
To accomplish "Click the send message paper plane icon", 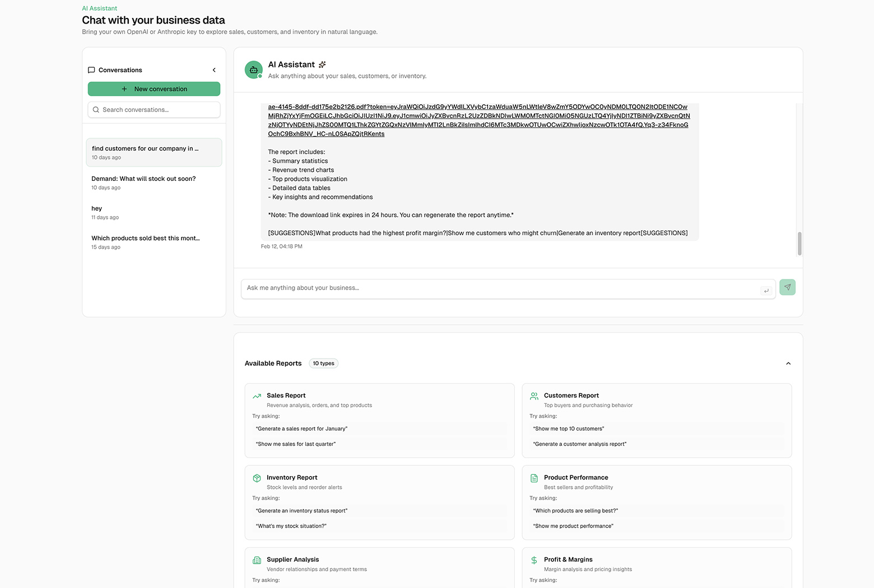I will pos(787,287).
